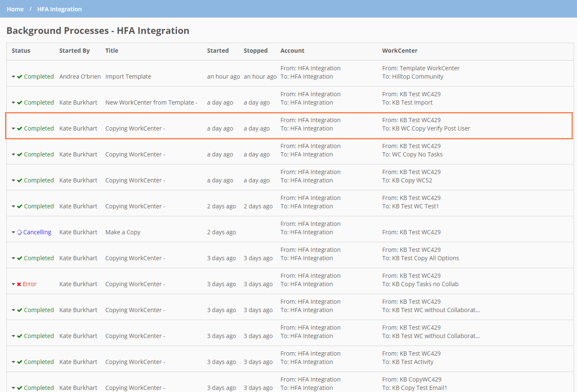Image resolution: width=577 pixels, height=392 pixels.
Task: Click the Background Processes - HFA Integration heading
Action: pos(98,31)
